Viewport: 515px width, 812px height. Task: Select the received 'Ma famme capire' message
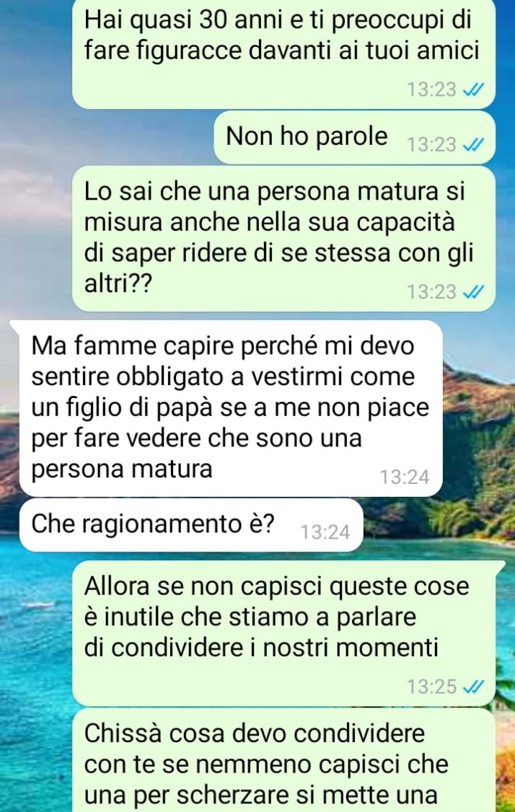tap(231, 408)
